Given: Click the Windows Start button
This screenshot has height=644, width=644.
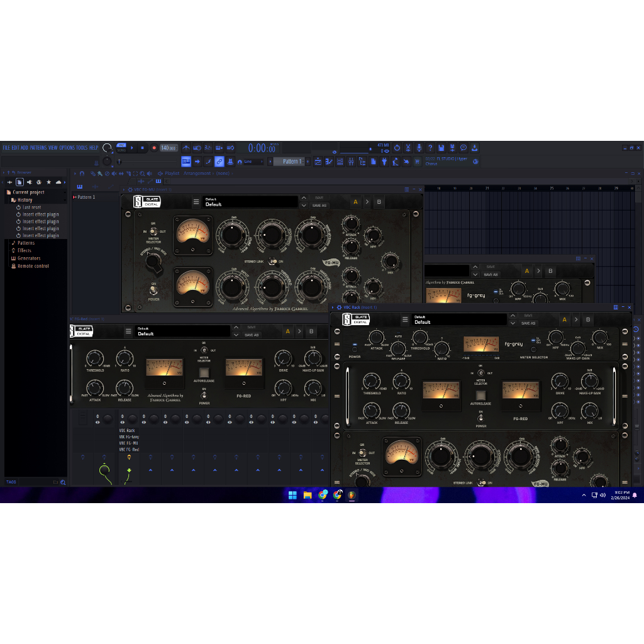Looking at the screenshot, I should tap(292, 496).
